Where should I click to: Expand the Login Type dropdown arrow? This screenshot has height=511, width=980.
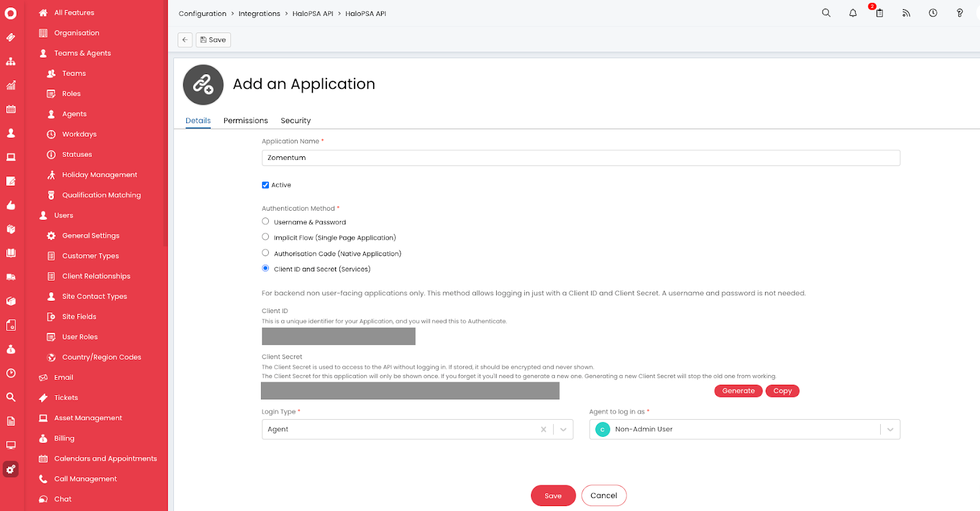click(563, 430)
